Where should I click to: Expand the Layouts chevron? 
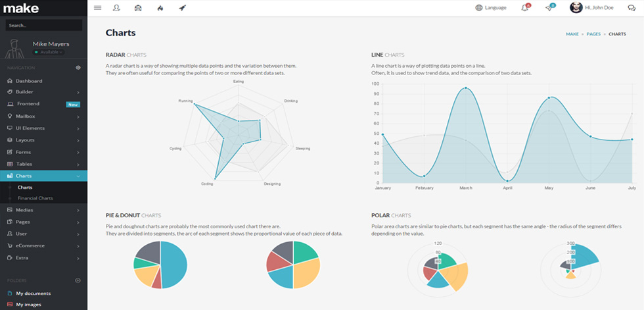[x=78, y=141]
